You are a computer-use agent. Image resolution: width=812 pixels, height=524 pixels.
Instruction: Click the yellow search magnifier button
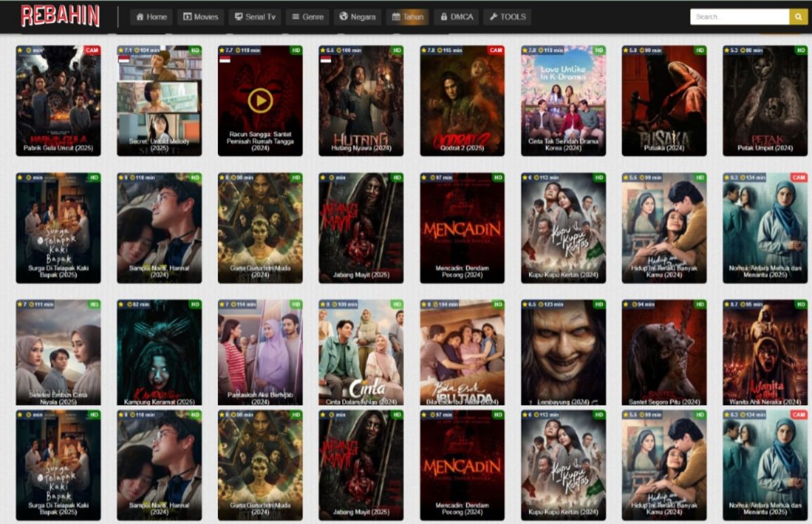pyautogui.click(x=798, y=17)
